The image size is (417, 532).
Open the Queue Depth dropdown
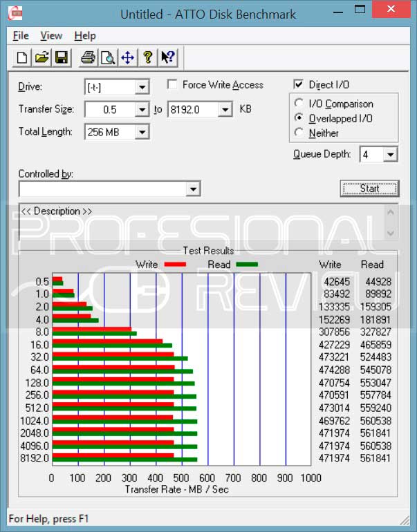tap(391, 155)
